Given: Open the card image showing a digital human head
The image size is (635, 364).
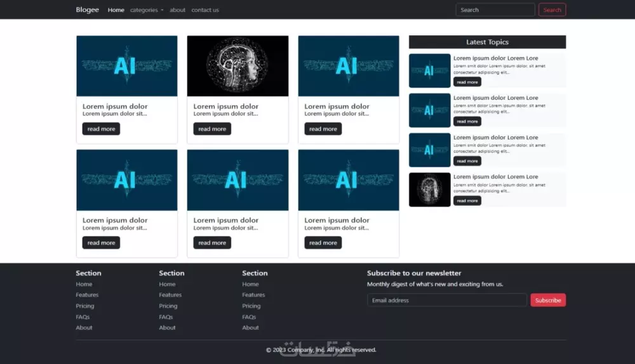Looking at the screenshot, I should 237,66.
